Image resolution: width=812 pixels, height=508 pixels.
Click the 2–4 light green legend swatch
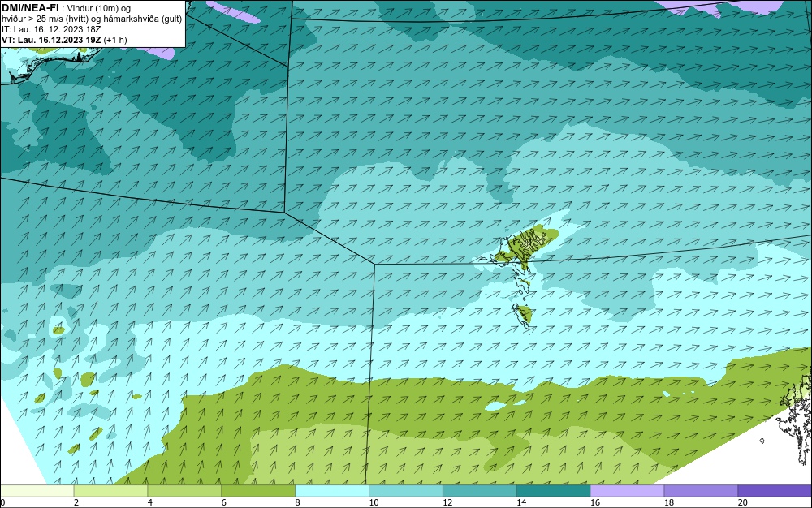(110, 491)
